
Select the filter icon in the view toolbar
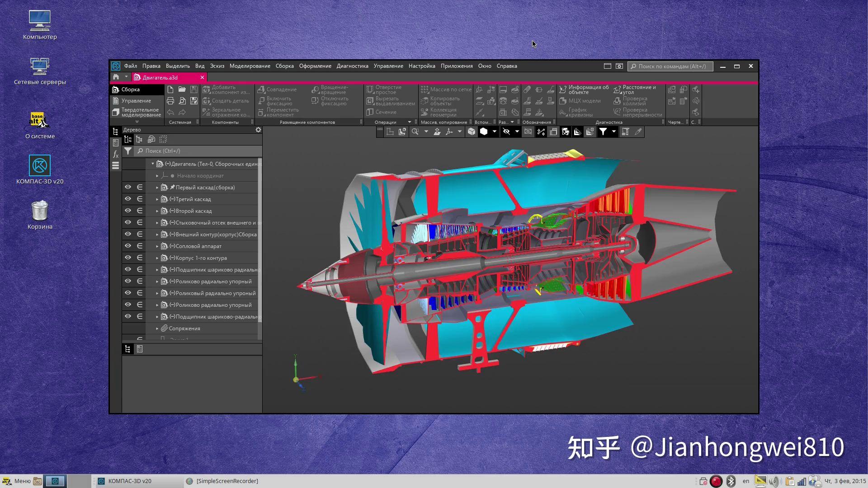(x=604, y=131)
